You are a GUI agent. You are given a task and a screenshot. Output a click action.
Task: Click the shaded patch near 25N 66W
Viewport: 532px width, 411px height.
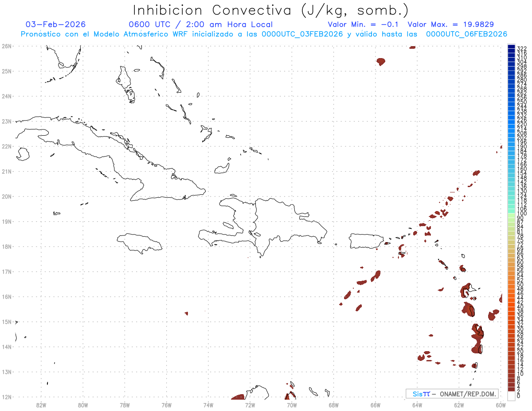pyautogui.click(x=381, y=62)
